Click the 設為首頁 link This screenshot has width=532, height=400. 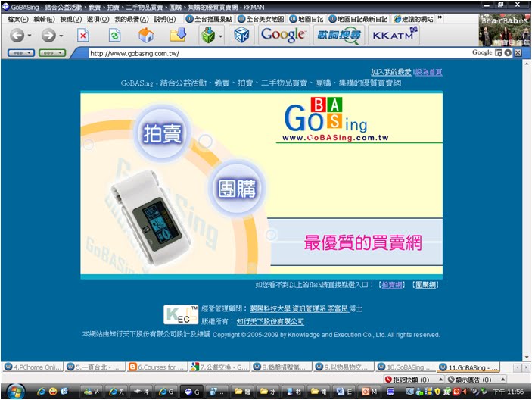click(428, 72)
